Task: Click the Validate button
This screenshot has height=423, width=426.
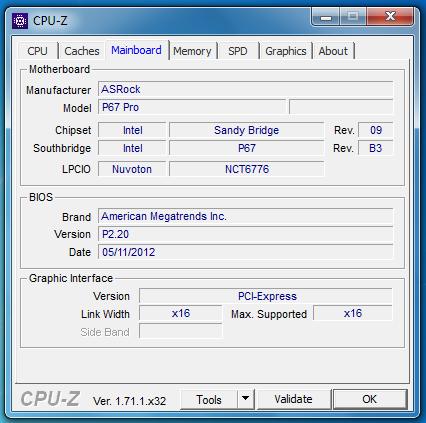Action: point(293,399)
